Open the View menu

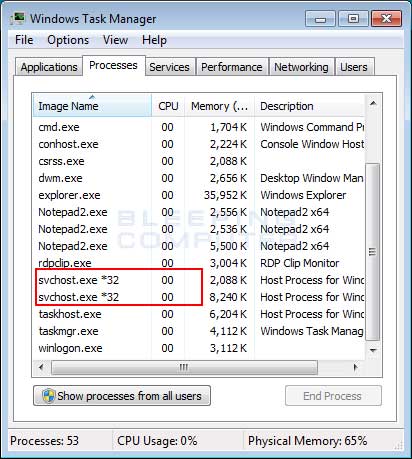point(115,40)
